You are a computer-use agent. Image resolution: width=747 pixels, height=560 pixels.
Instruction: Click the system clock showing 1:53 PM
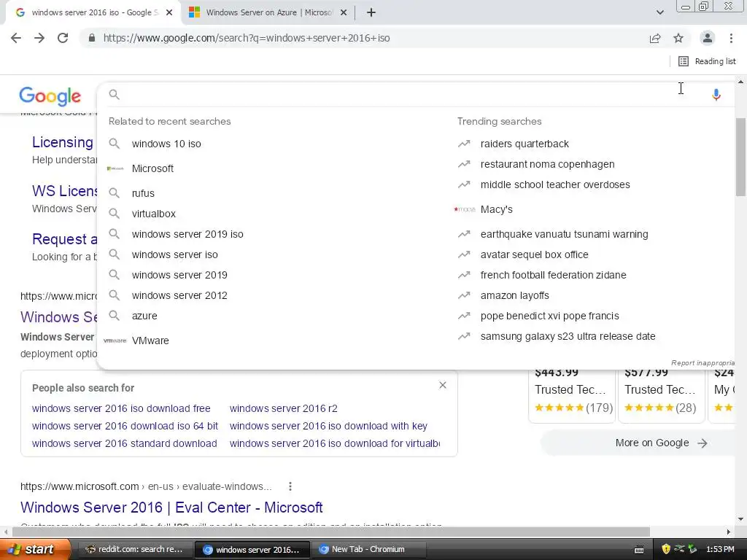720,550
